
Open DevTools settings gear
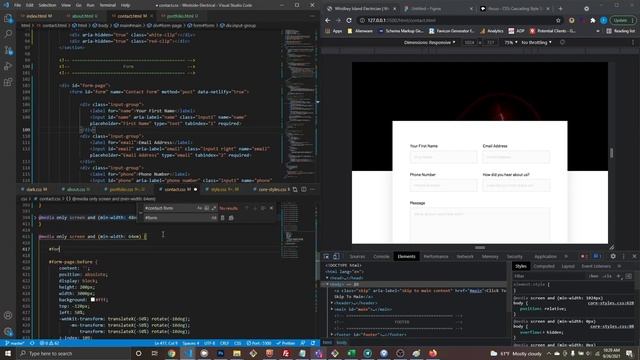point(613,256)
